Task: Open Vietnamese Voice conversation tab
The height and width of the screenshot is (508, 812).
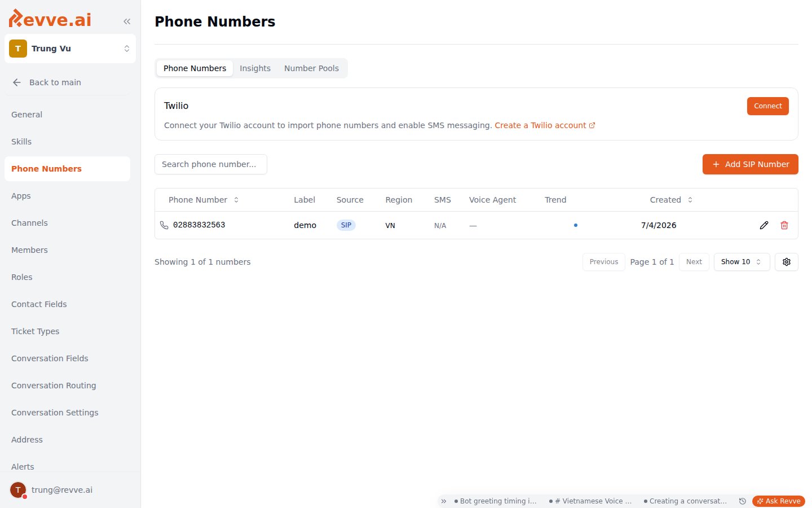Action: pyautogui.click(x=590, y=501)
